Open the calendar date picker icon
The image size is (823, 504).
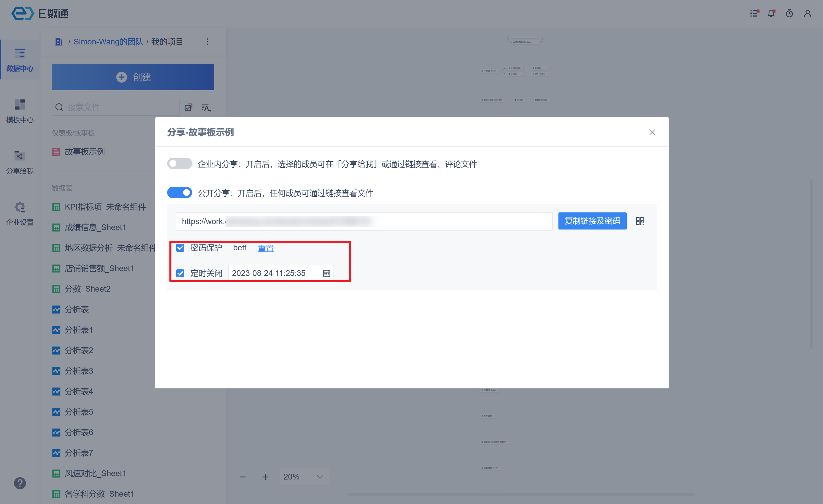point(326,273)
